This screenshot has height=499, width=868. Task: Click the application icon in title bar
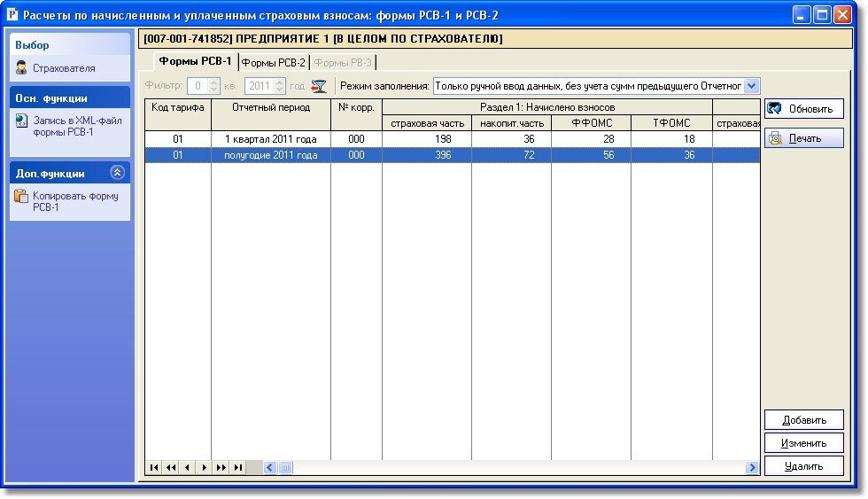pos(12,14)
